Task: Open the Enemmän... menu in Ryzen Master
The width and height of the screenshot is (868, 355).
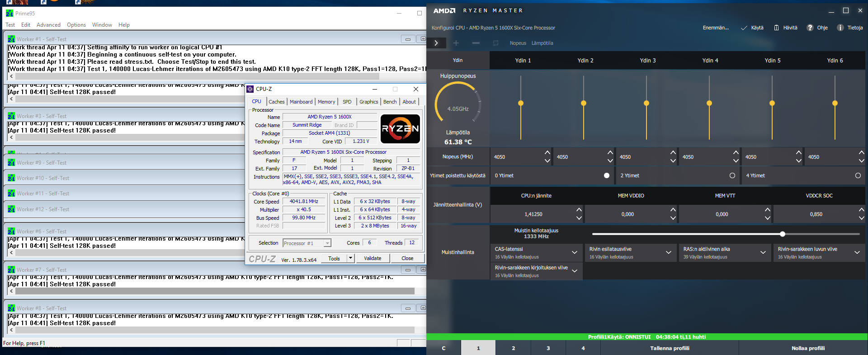Action: (716, 28)
